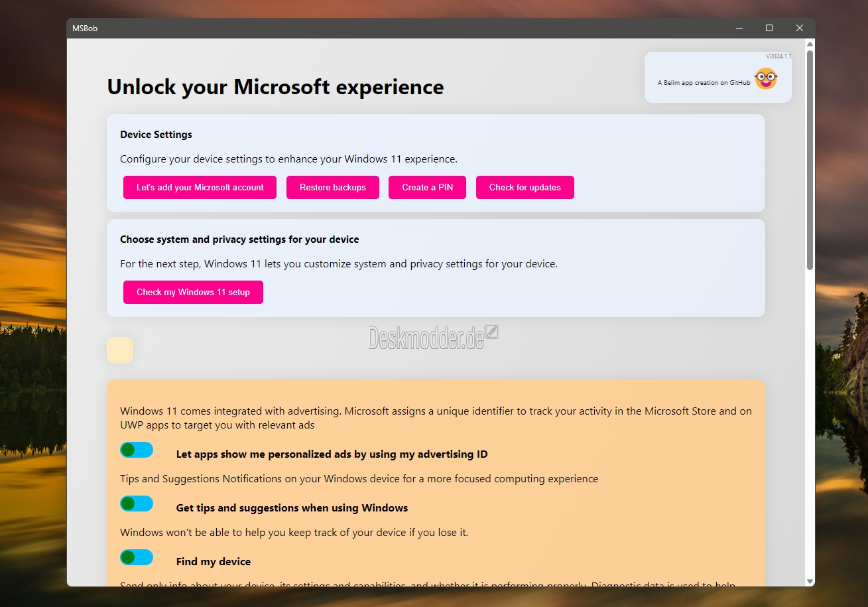The height and width of the screenshot is (607, 868).
Task: Run Check my Windows 11 setup
Action: 193,292
